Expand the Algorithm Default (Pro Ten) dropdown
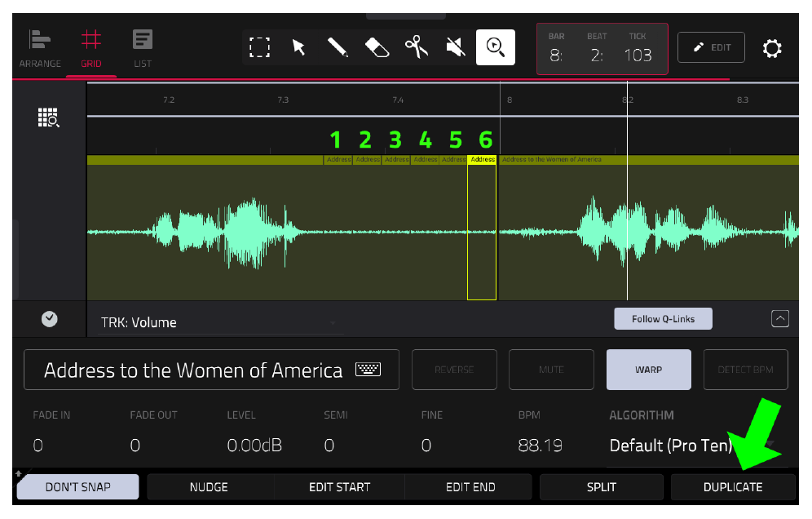Screen dimensions: 812x519 (696, 446)
